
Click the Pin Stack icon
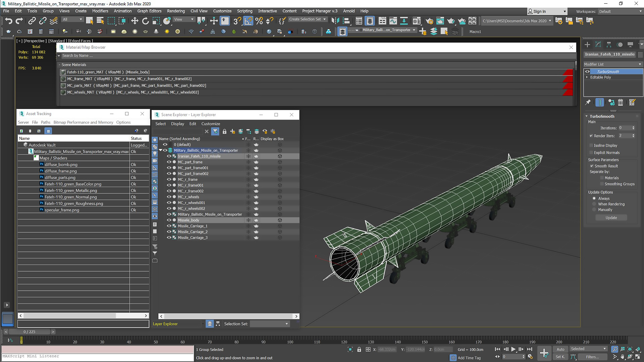[x=588, y=103]
